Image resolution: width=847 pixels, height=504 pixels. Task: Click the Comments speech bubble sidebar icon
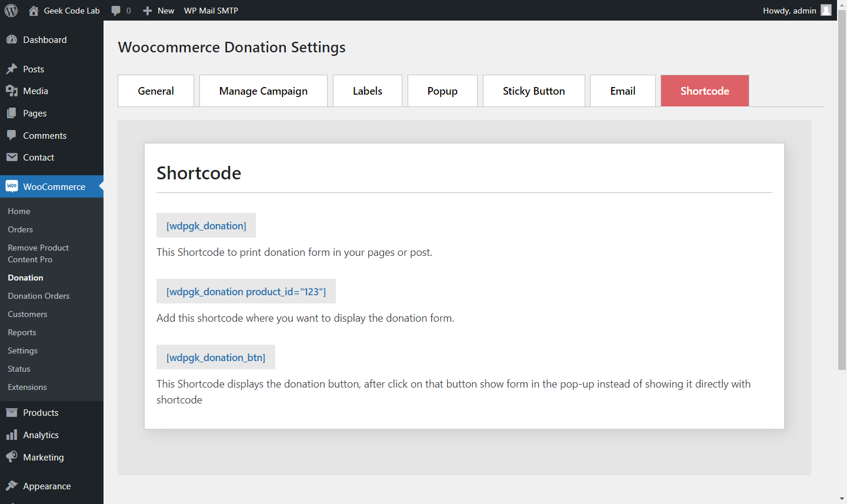[x=12, y=135]
